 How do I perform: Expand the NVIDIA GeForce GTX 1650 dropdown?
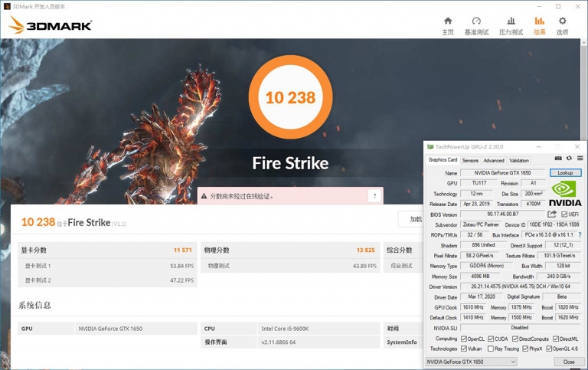coord(471,362)
